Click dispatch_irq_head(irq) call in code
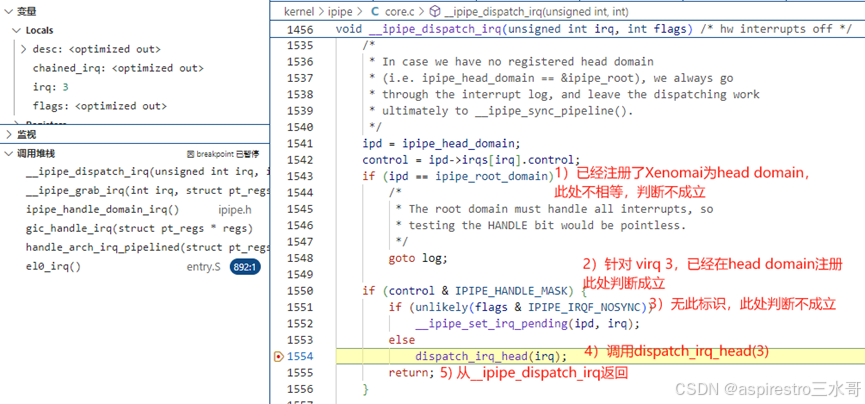This screenshot has width=865, height=404. click(x=491, y=357)
